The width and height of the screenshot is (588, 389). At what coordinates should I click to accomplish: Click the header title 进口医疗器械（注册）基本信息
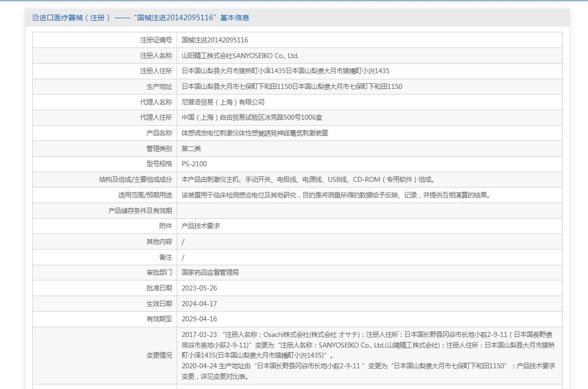point(144,18)
